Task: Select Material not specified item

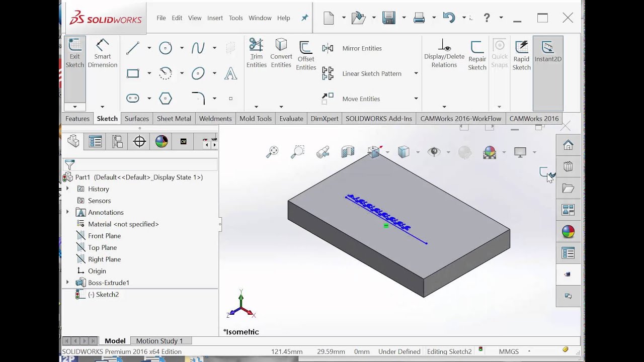Action: coord(123,224)
